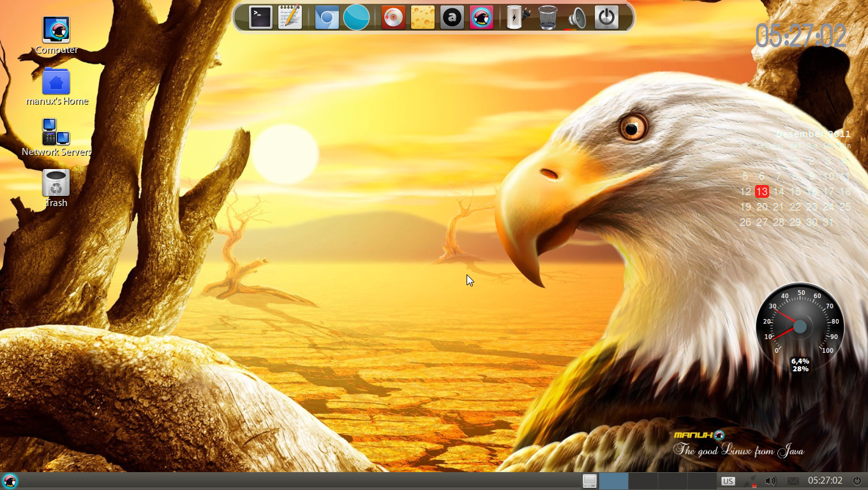Click date 26 in calendar widget

[745, 222]
